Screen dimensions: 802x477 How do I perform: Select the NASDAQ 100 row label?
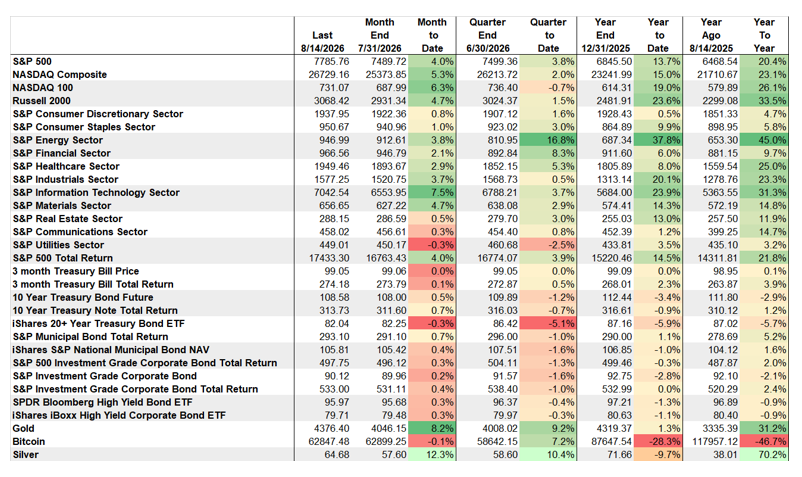(x=43, y=88)
